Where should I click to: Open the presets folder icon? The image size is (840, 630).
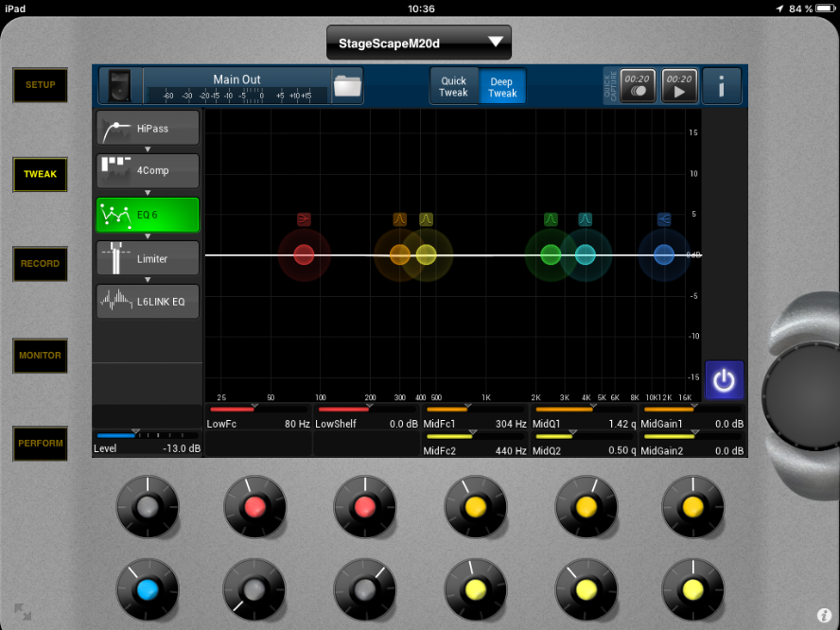point(347,86)
